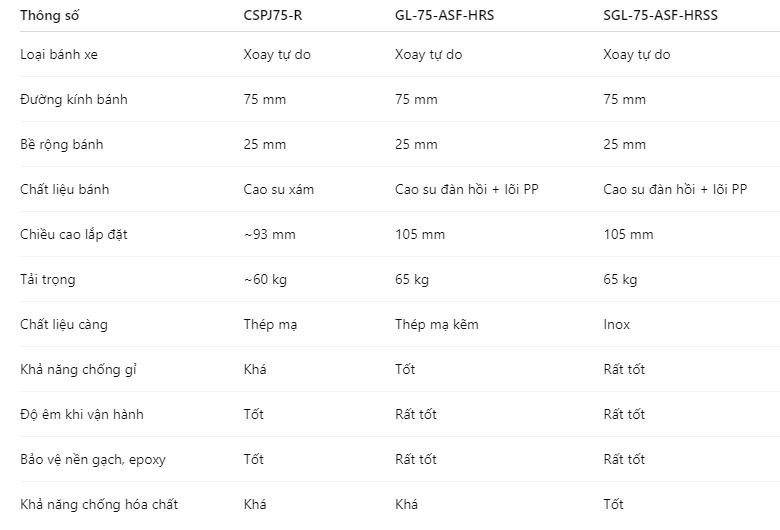This screenshot has height=530, width=780.
Task: Click the Chất liệu bánh row label
Action: click(x=65, y=189)
